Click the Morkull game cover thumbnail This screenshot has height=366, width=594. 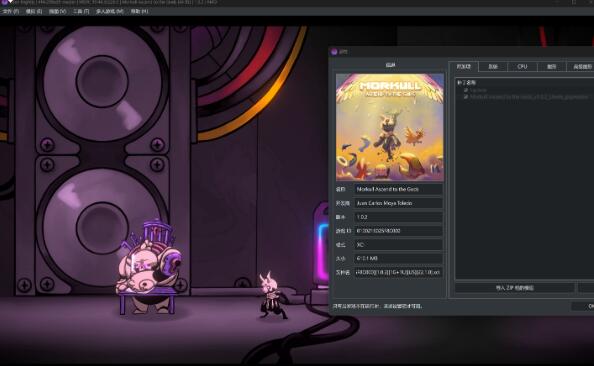390,127
